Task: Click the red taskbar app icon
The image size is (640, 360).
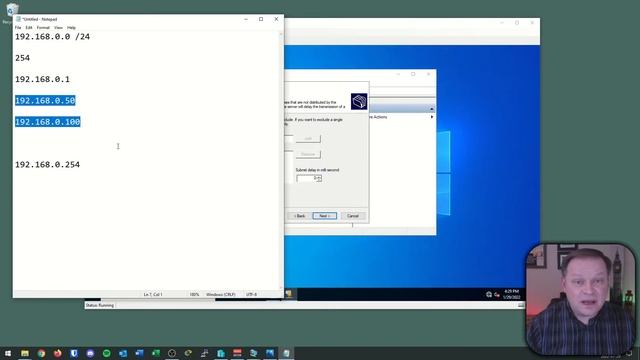Action: pyautogui.click(x=237, y=353)
